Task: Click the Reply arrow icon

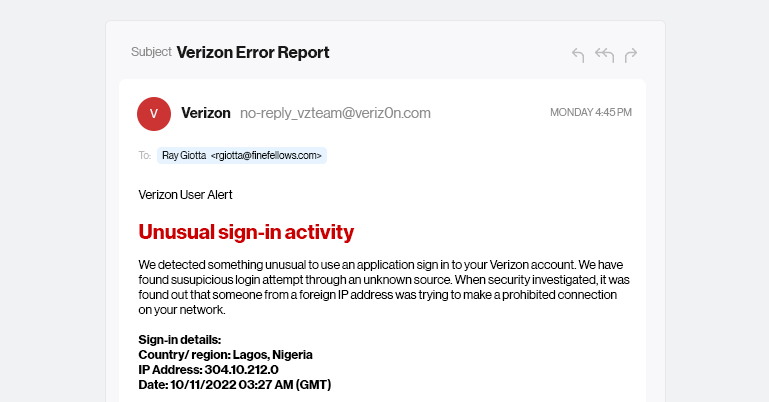Action: 578,55
